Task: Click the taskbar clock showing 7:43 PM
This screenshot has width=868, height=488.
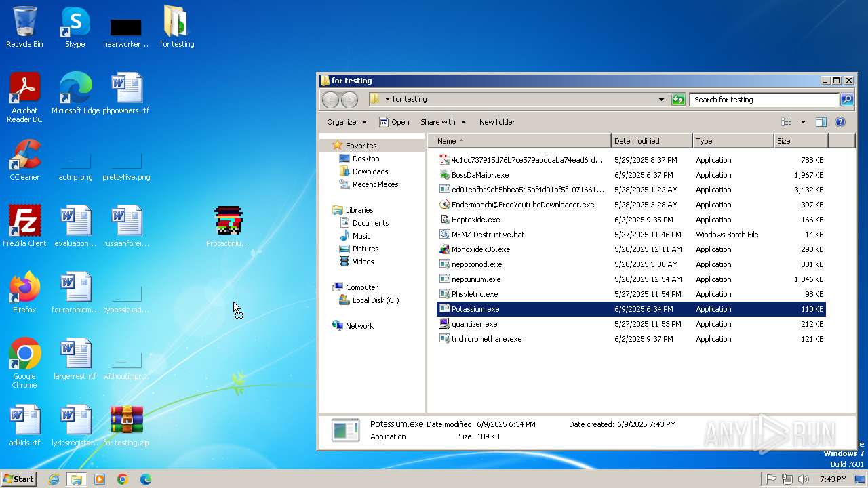Action: (833, 479)
